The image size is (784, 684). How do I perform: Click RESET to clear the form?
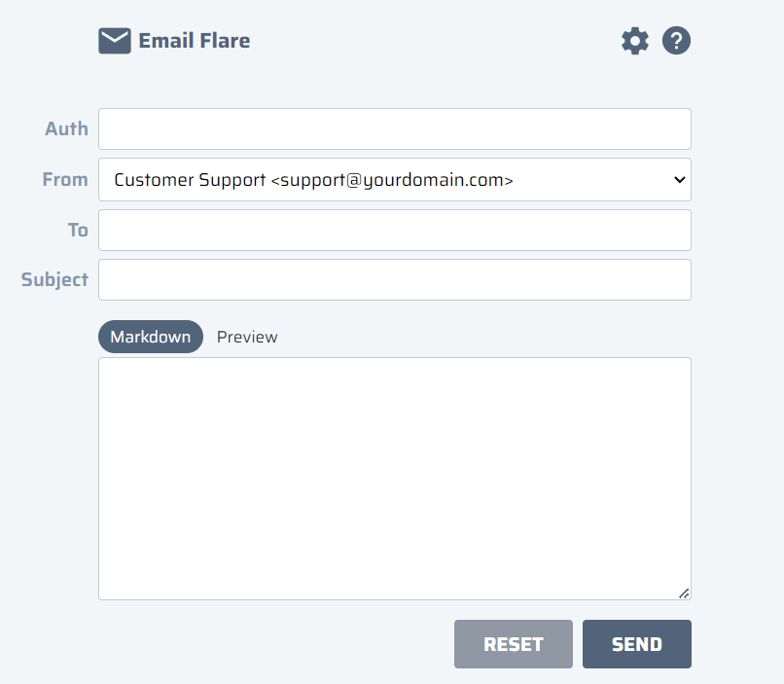coord(513,643)
